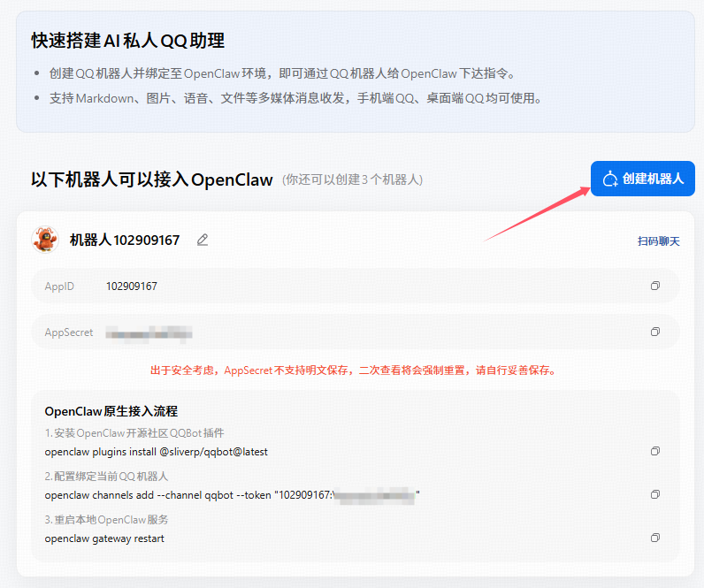Viewport: 704px width, 588px height.
Task: Click the 快速搭建AI私人QQ助理 page title
Action: coord(127,41)
